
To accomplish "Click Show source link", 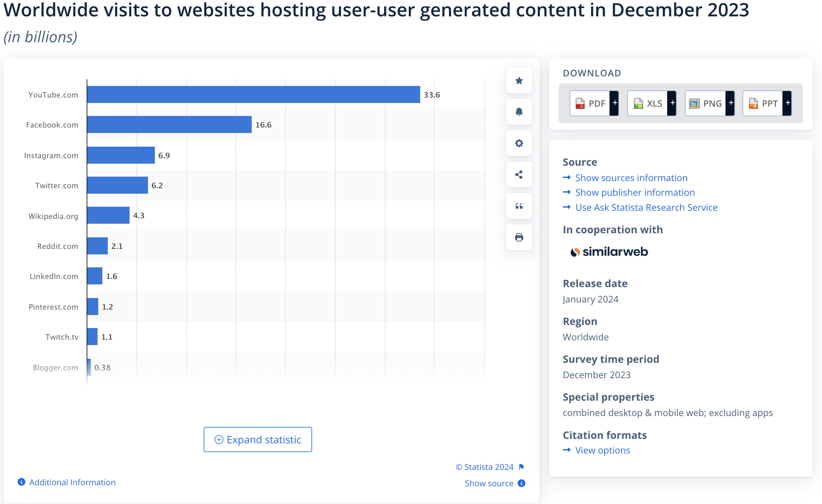I will pyautogui.click(x=489, y=483).
